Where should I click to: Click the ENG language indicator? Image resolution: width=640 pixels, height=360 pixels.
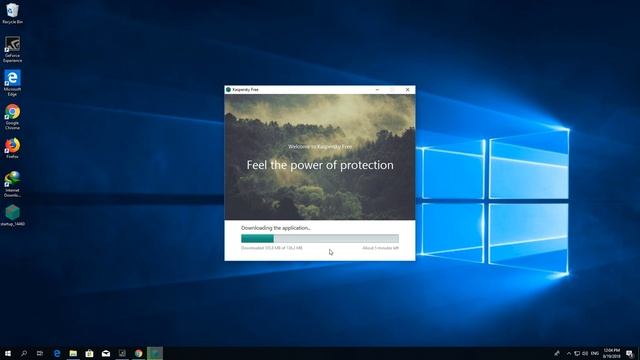[x=595, y=353]
